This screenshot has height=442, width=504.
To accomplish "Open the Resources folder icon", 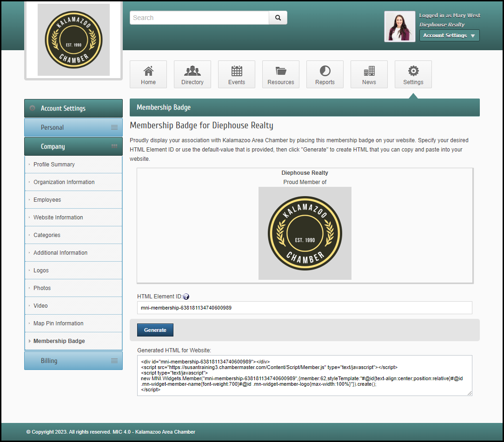I will (281, 71).
